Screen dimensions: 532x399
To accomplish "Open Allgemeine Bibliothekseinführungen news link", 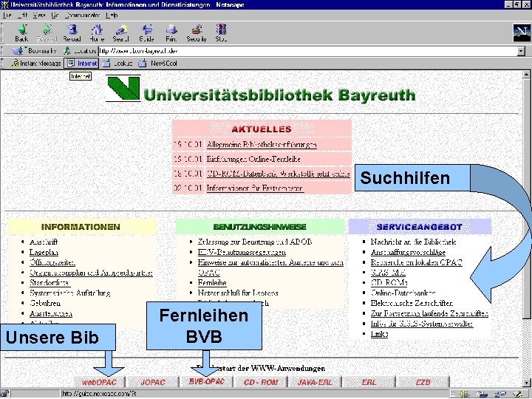I will coord(262,145).
